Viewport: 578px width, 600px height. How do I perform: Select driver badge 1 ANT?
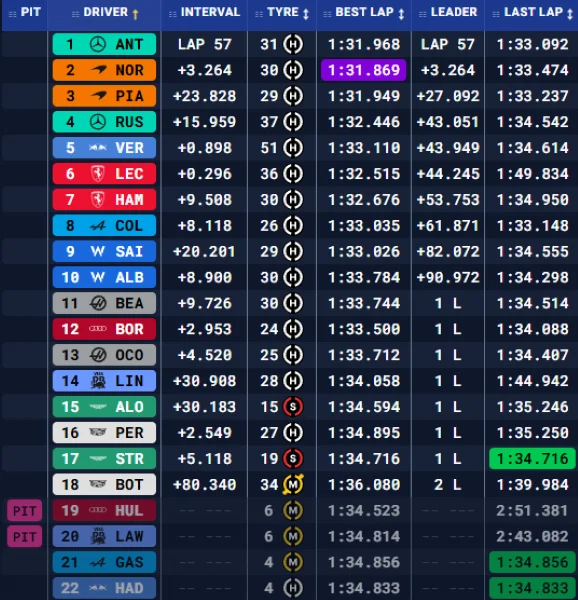(104, 44)
